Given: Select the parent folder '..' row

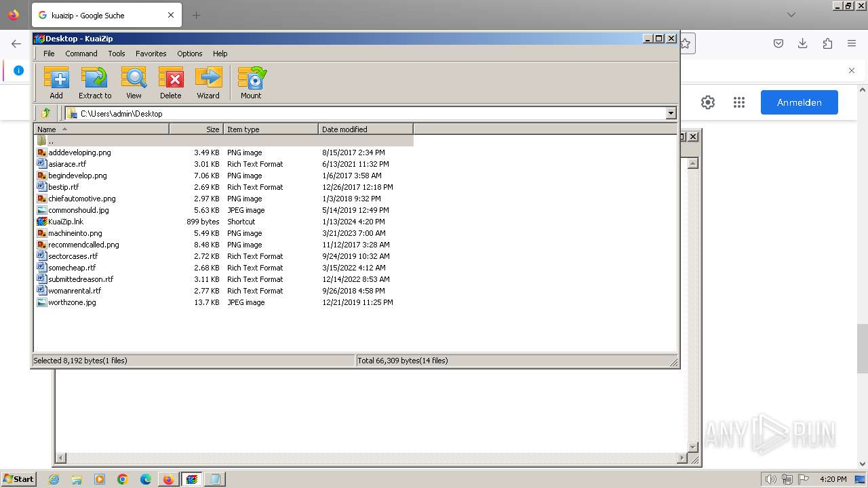Looking at the screenshot, I should click(224, 141).
